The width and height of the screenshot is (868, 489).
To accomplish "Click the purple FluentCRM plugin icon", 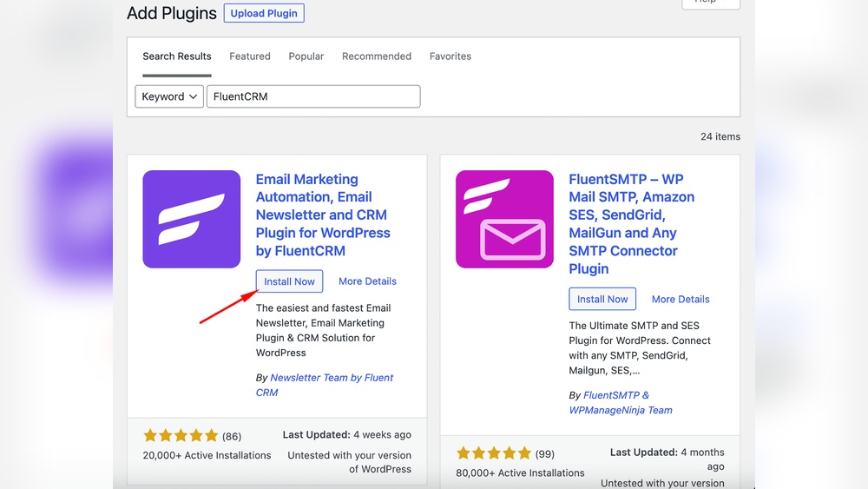I will [192, 219].
